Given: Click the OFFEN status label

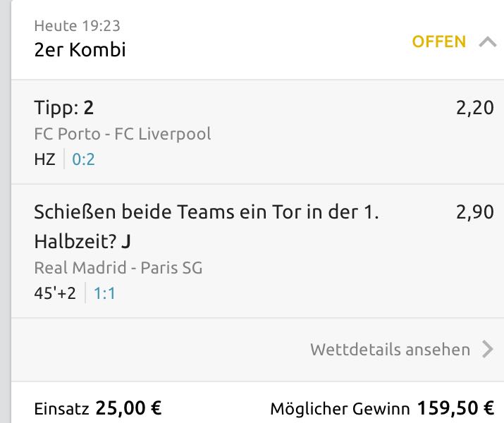Looking at the screenshot, I should [438, 42].
